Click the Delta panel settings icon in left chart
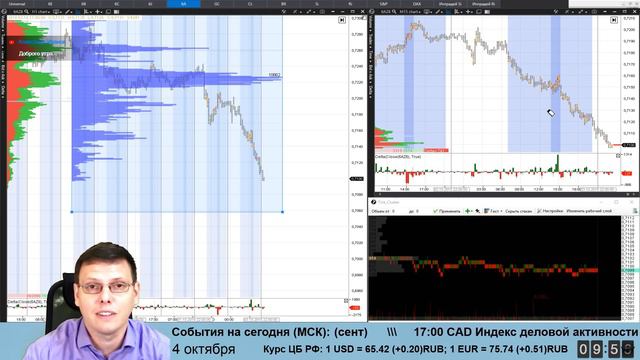640x360 pixels. pyautogui.click(x=346, y=300)
